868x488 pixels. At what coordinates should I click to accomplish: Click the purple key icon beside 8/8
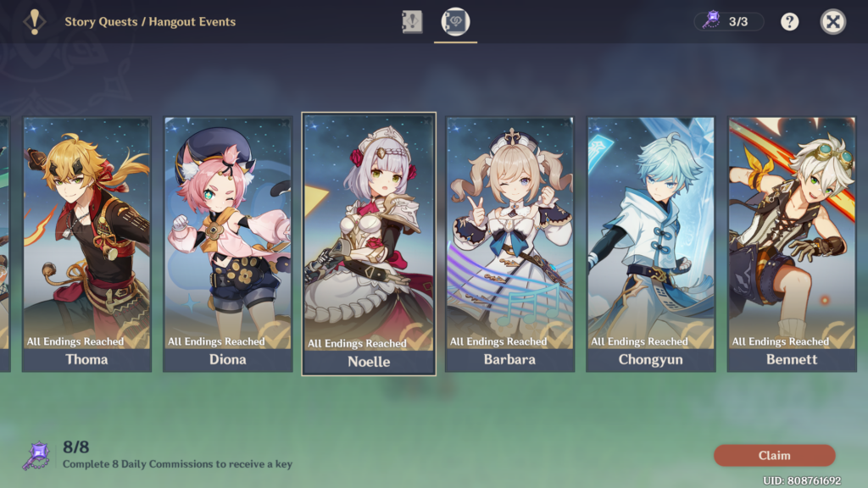pyautogui.click(x=36, y=456)
